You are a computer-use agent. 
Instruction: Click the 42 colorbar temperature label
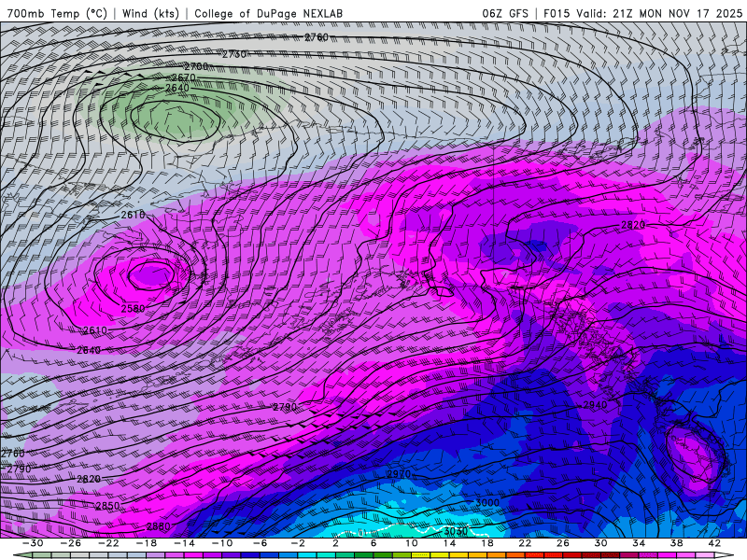714,543
